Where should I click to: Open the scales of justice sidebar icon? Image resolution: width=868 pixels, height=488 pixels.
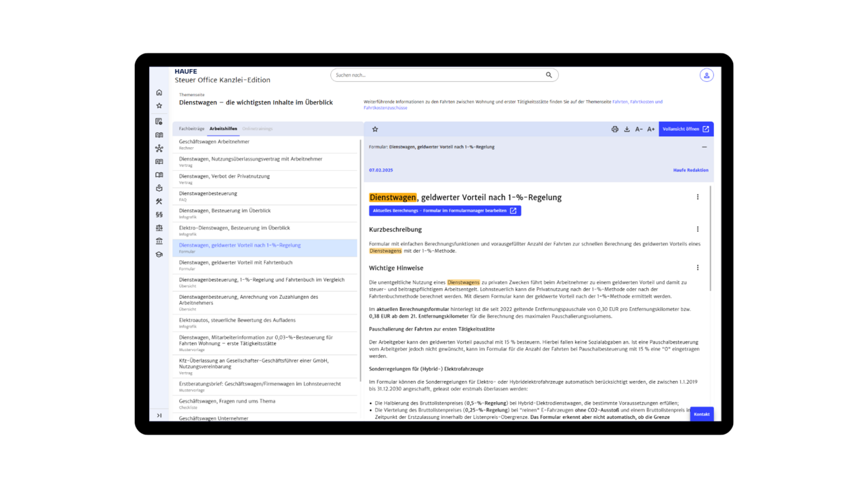tap(159, 228)
